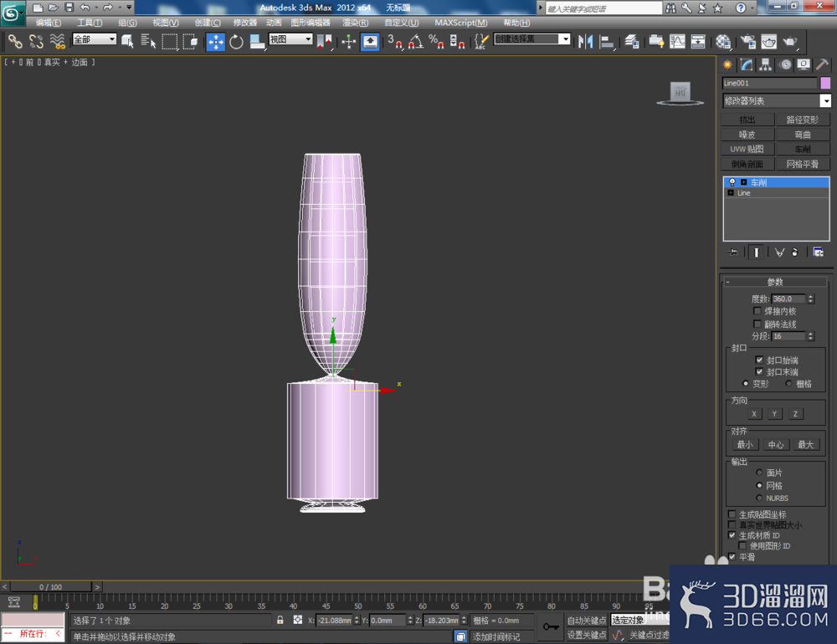Open the 视图 reference coordinate dropdown
837x644 pixels.
[x=290, y=39]
